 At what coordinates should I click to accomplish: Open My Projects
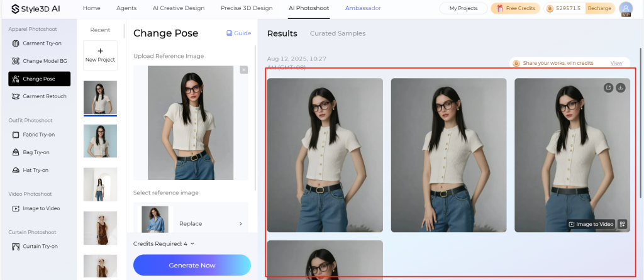(464, 8)
